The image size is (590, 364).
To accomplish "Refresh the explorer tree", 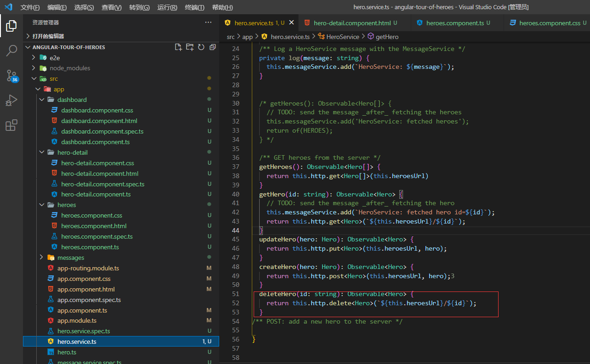I will (201, 47).
